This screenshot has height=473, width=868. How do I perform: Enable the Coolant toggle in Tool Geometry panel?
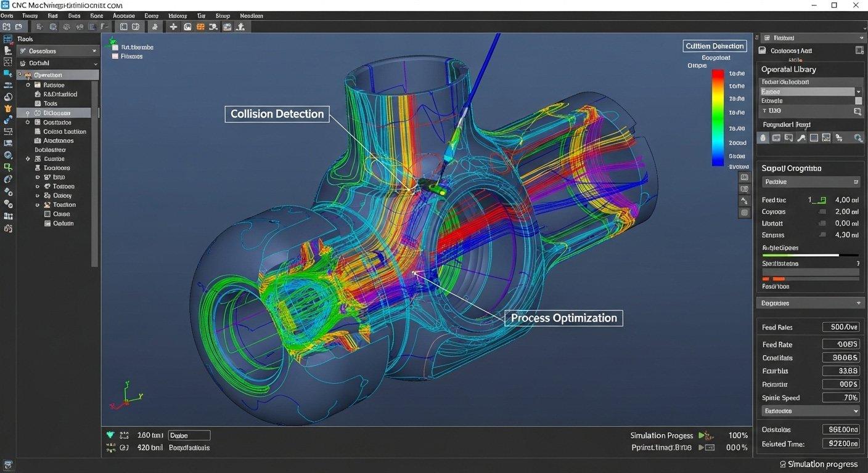[822, 211]
